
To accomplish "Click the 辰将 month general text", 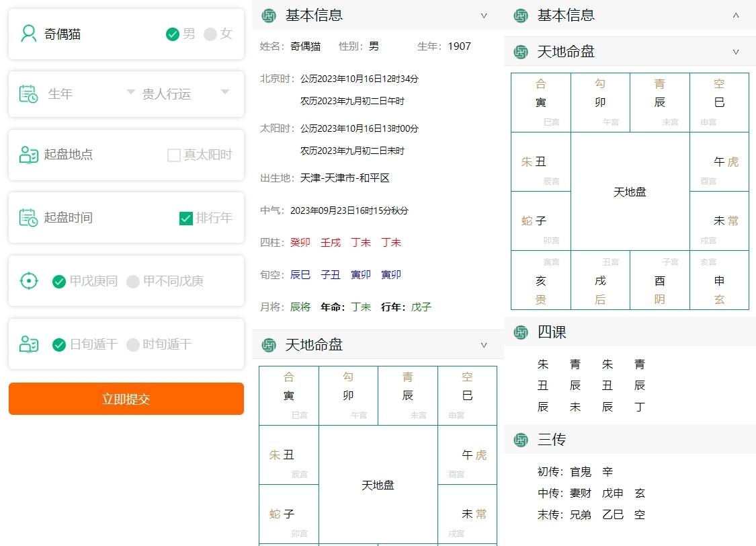I will click(300, 307).
